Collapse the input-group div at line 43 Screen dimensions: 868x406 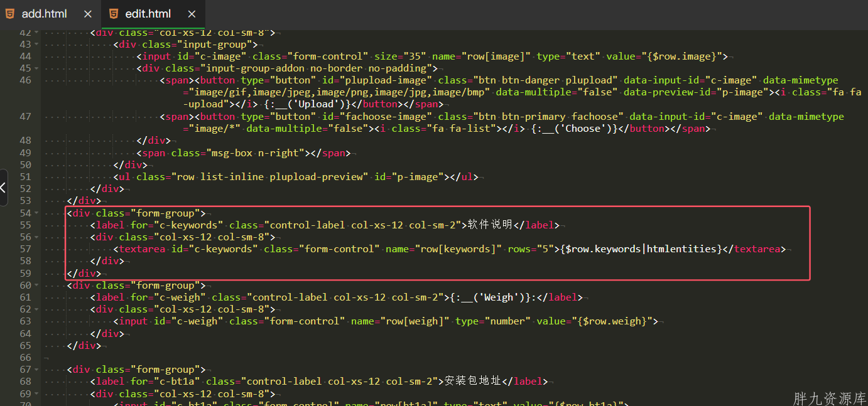[x=36, y=45]
